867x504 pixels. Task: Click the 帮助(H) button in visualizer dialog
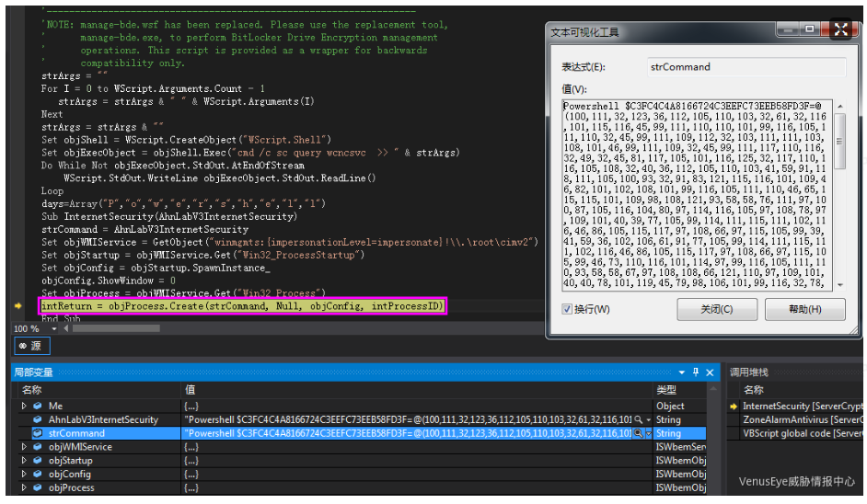point(805,309)
